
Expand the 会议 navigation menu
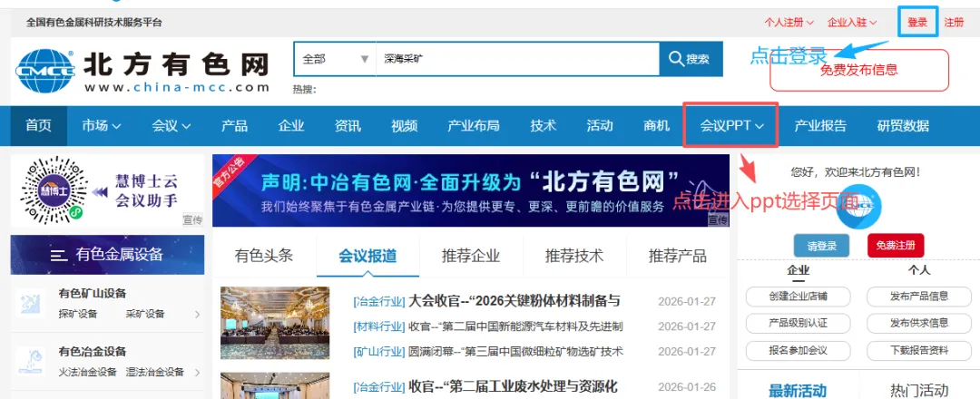171,125
